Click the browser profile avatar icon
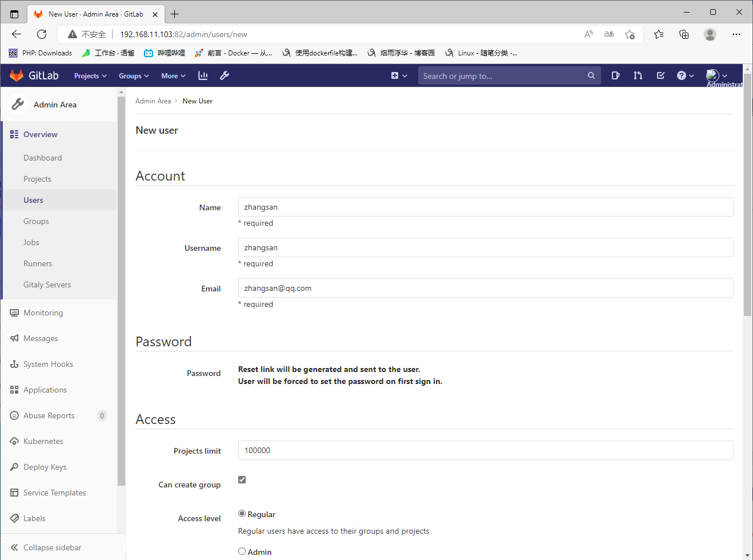This screenshot has height=560, width=753. (710, 34)
